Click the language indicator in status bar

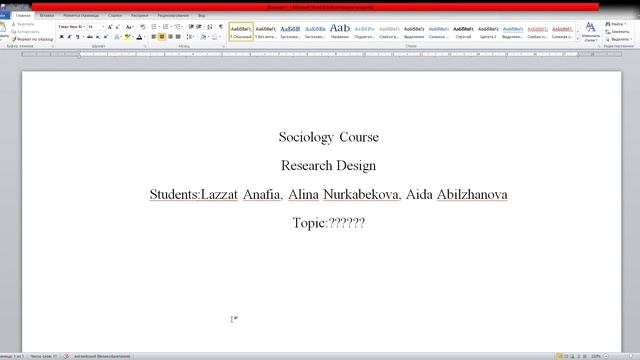tap(102, 356)
